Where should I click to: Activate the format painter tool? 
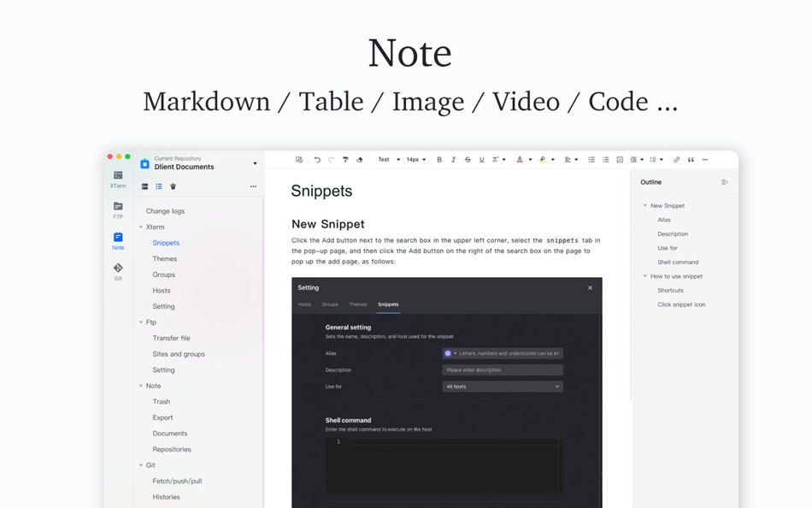coord(345,160)
